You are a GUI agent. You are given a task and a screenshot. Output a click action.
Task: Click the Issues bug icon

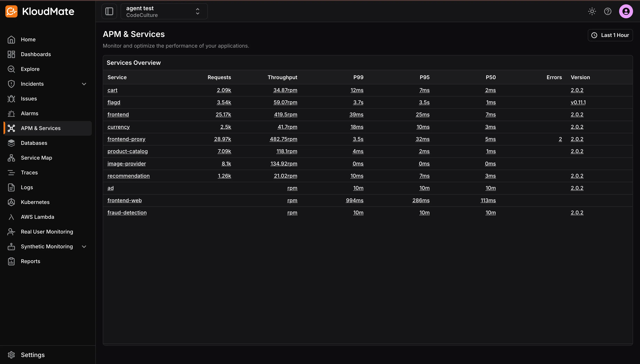point(11,99)
